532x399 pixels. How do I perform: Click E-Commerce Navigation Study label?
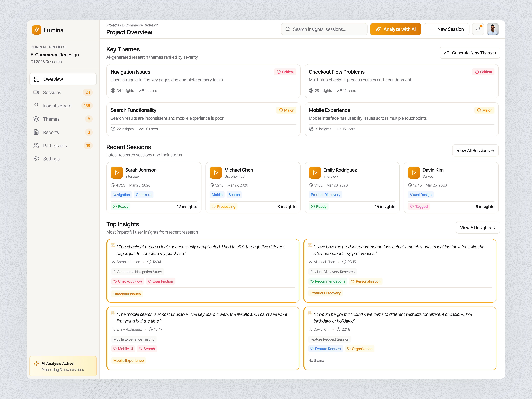click(138, 272)
